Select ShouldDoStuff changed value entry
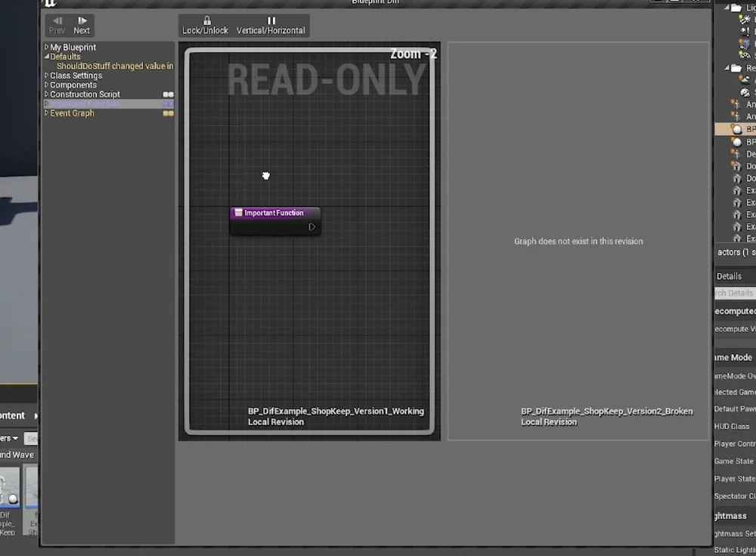The height and width of the screenshot is (556, 756). coord(110,66)
